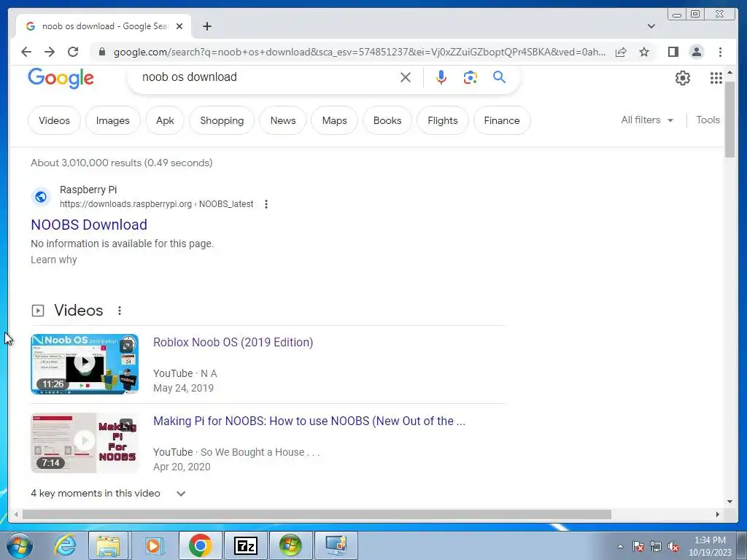
Task: Open Chrome side panel
Action: coord(673,52)
